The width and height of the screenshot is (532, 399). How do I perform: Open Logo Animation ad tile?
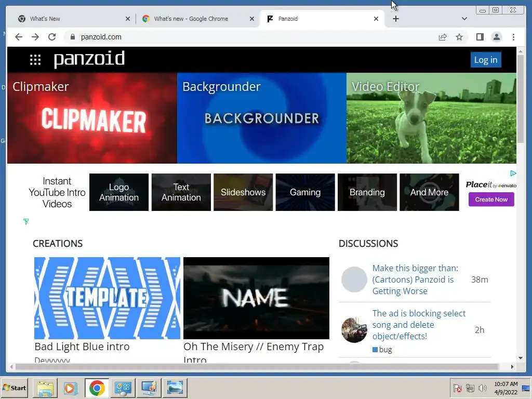[x=119, y=192]
